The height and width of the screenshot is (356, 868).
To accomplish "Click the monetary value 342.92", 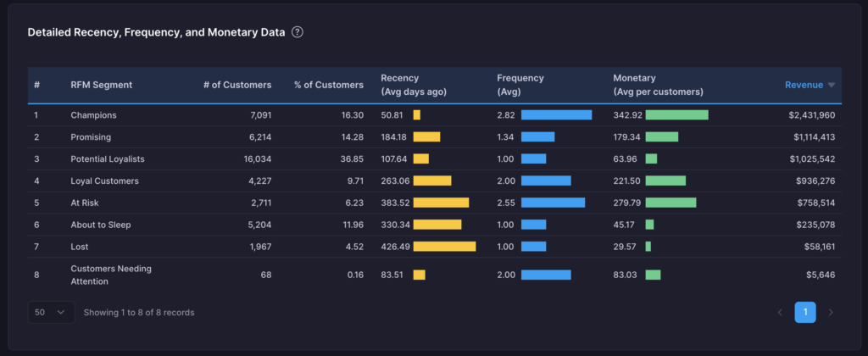I will [627, 115].
